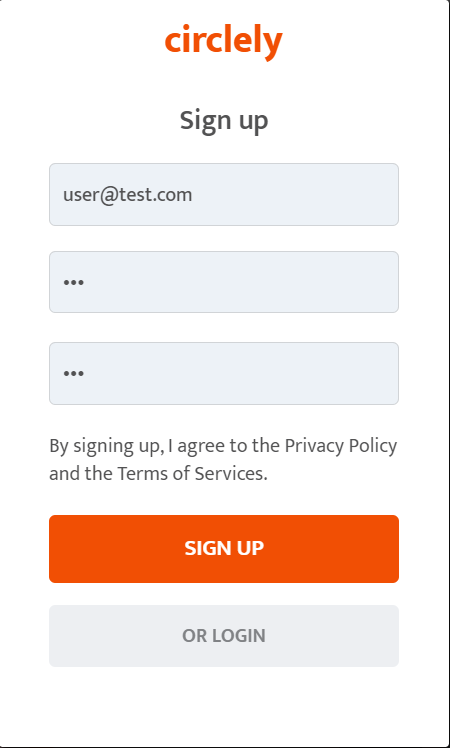Submit the form with SIGN UP

pos(224,549)
